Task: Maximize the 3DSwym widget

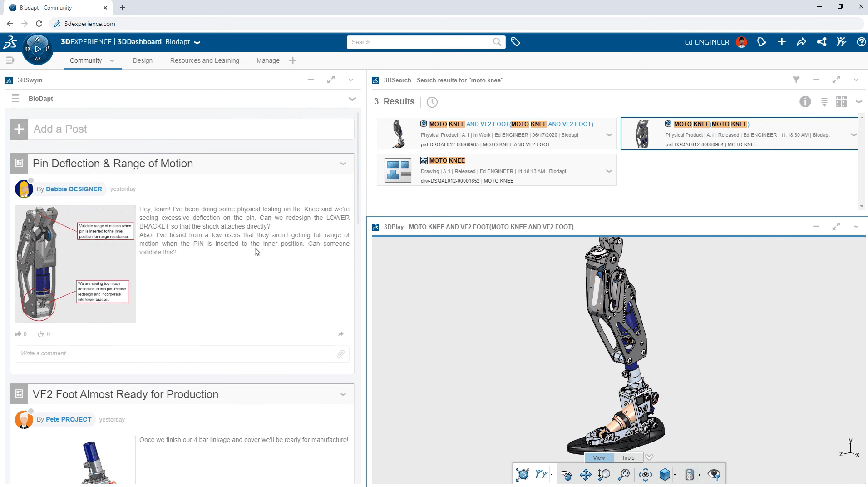Action: point(331,80)
